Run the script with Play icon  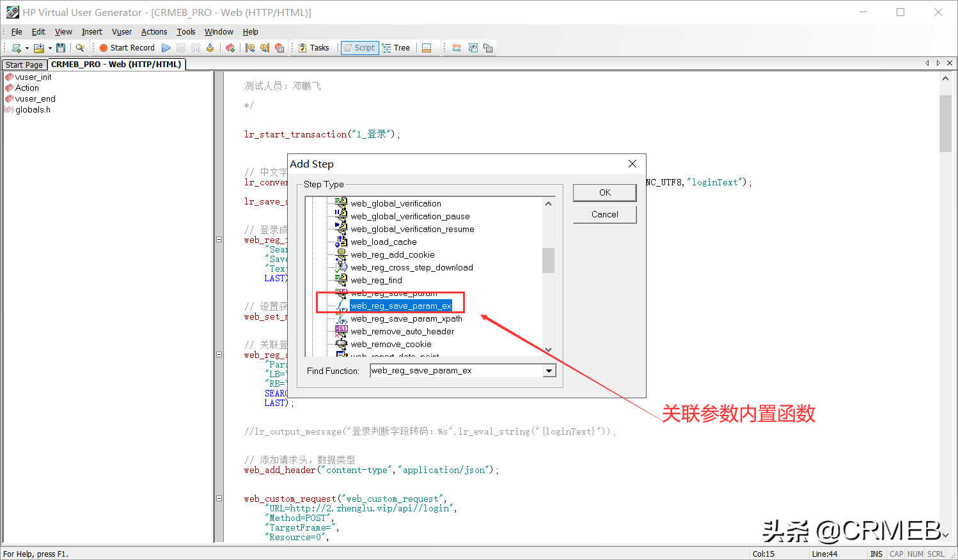point(166,48)
